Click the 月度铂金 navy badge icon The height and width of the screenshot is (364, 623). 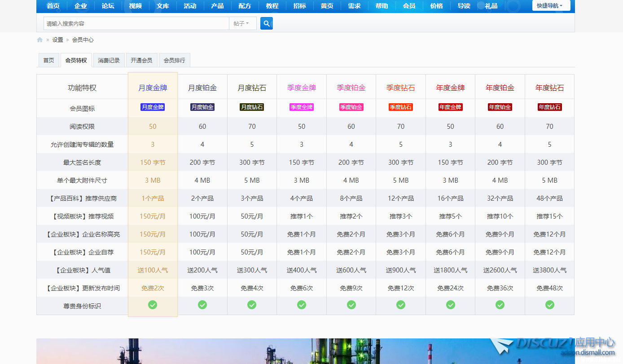202,107
